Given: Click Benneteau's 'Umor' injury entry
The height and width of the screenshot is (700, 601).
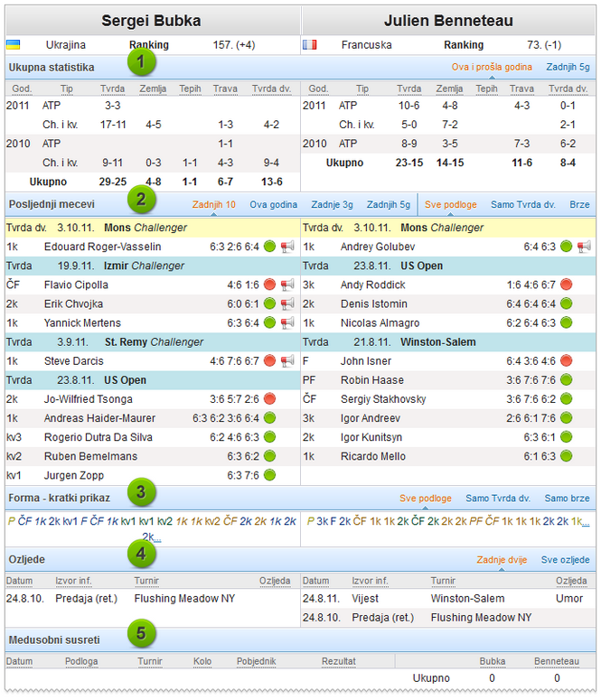Looking at the screenshot, I should pyautogui.click(x=569, y=599).
